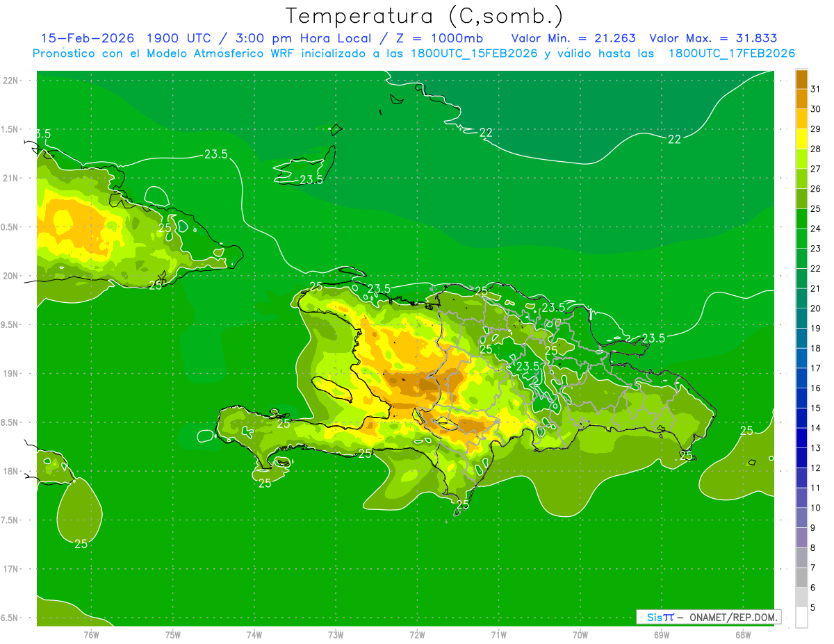
Task: Pick the yellow colorbar segment between 28 and 29
Action: 801,139
